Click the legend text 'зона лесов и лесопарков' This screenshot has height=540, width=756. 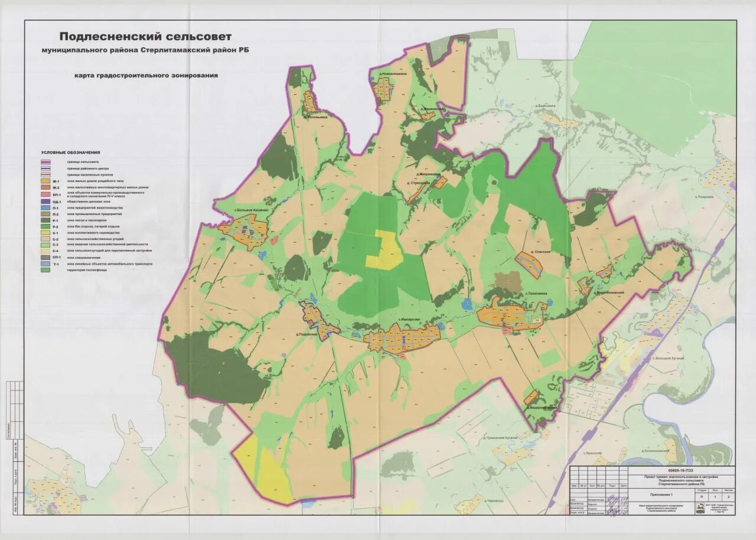(x=86, y=220)
